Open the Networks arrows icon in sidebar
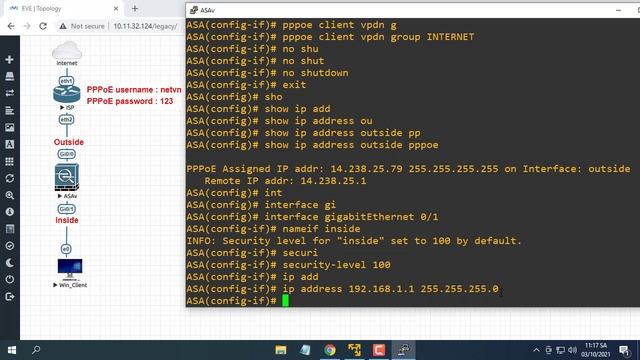The height and width of the screenshot is (360, 640). pos(9,93)
